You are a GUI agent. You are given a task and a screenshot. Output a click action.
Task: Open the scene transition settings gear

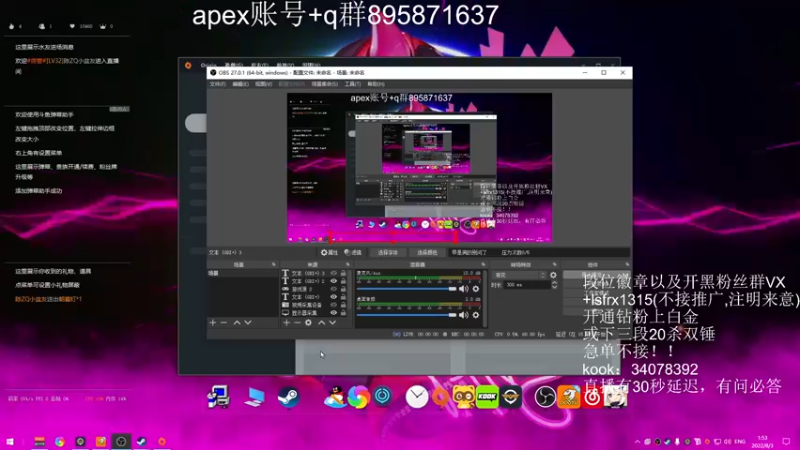click(553, 275)
